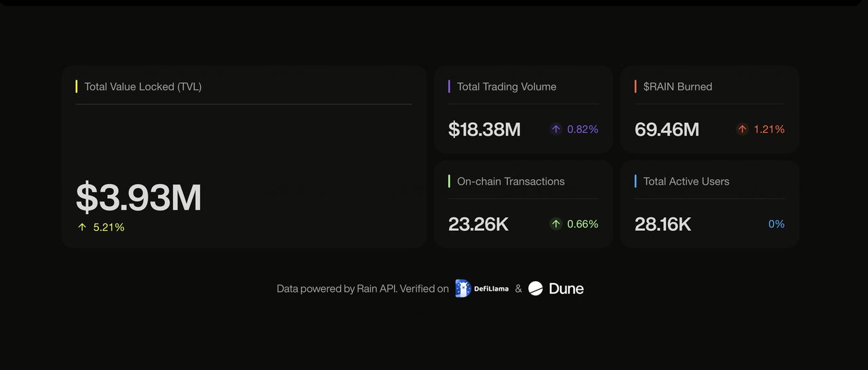Image resolution: width=868 pixels, height=370 pixels.
Task: Click the 5.21% TVL change percentage
Action: tap(109, 227)
